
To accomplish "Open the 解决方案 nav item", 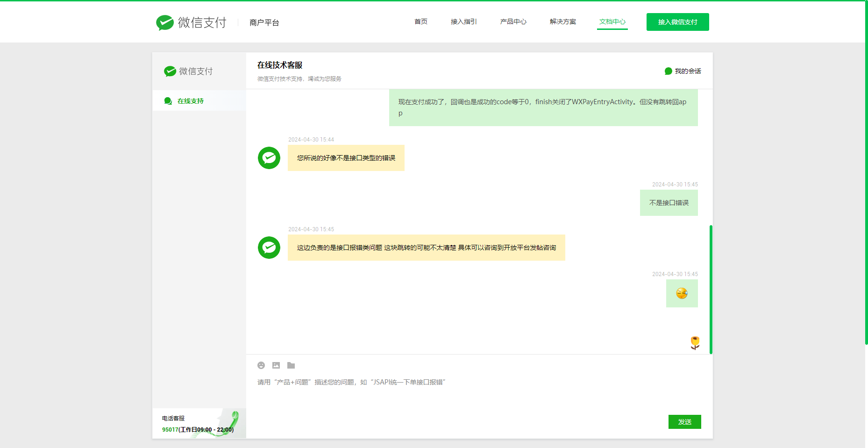I will 563,21.
